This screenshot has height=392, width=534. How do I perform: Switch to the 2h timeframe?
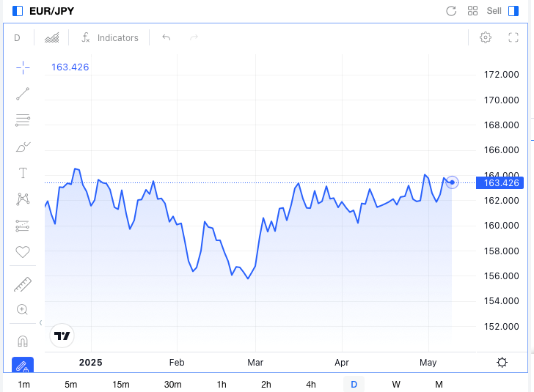pos(266,385)
